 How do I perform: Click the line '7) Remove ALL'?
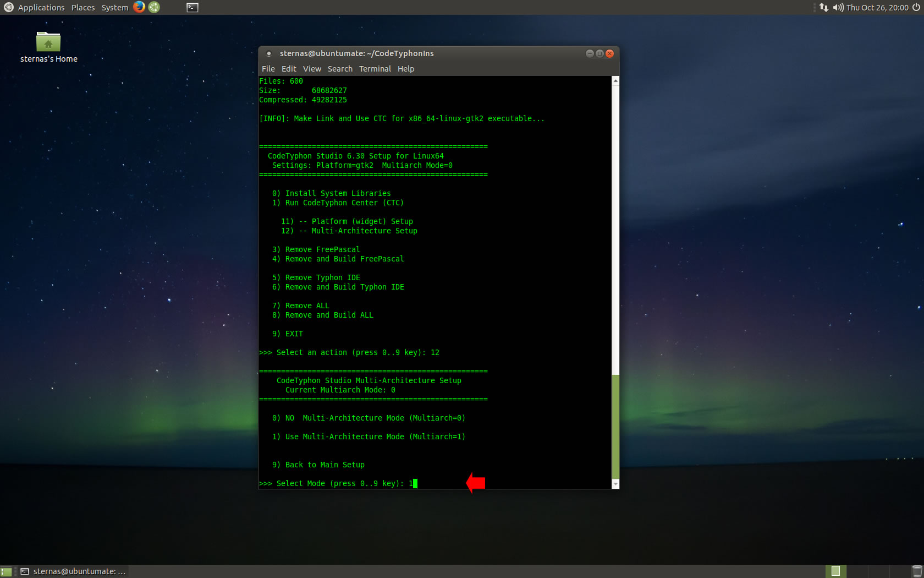tap(300, 306)
